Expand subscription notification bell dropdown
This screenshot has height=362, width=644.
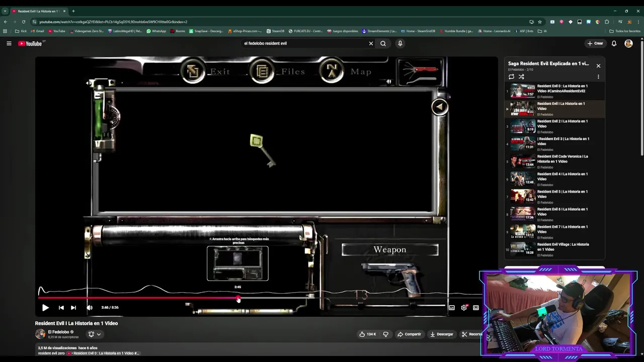click(x=95, y=334)
